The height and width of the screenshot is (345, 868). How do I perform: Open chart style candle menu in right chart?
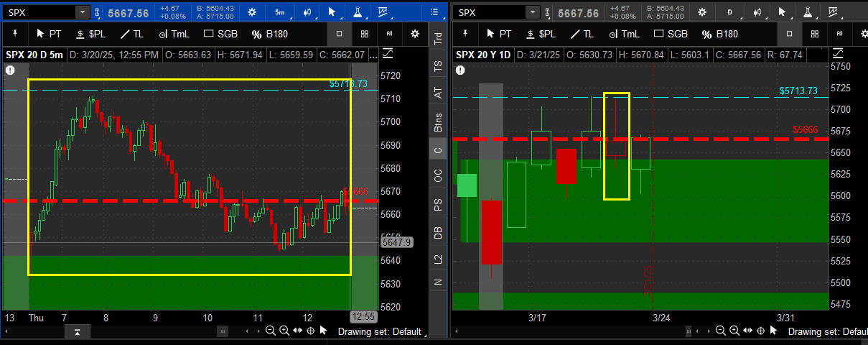pos(757,12)
